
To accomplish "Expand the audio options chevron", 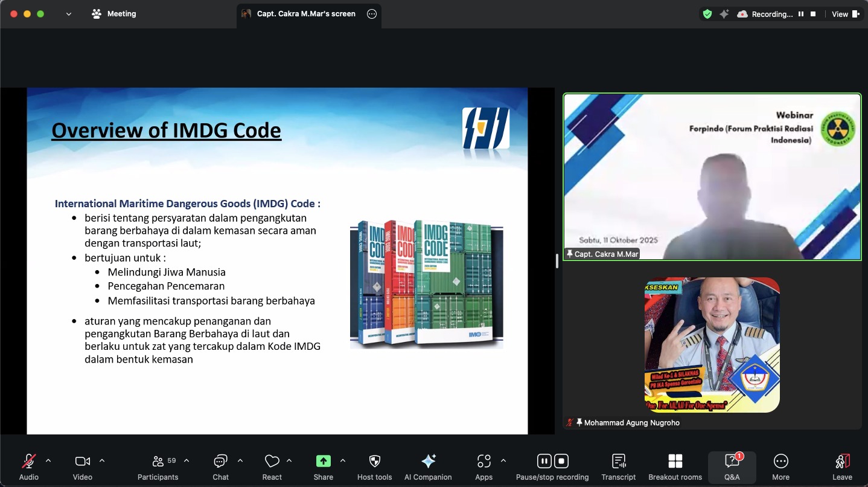I will point(48,461).
